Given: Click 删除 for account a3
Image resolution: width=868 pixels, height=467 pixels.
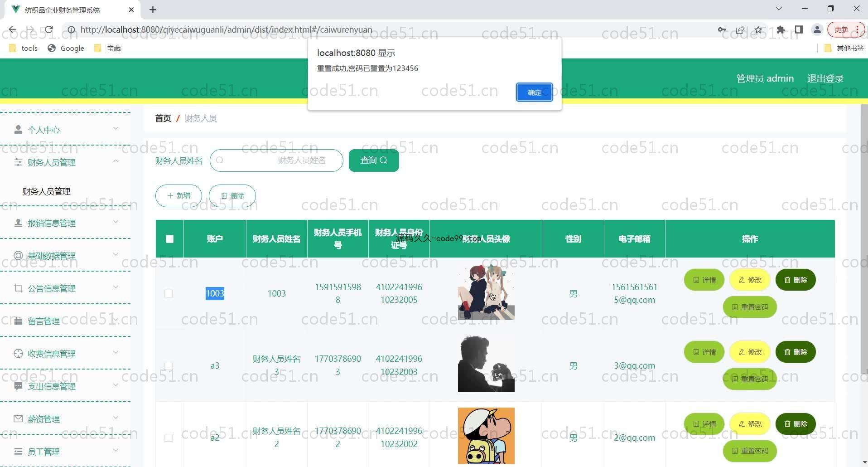Looking at the screenshot, I should click(796, 352).
